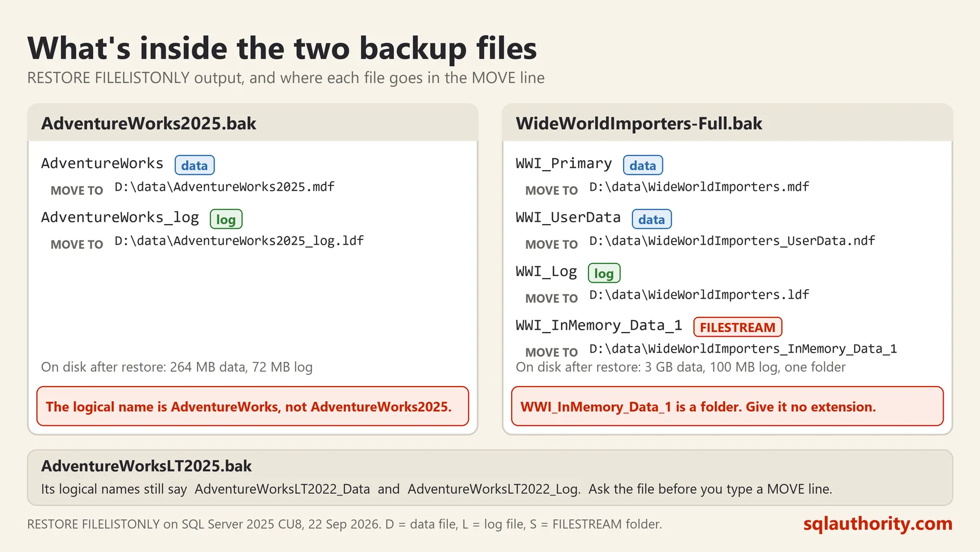Click the warning "WWI_InMemory_Data_1 is a folder"
The width and height of the screenshot is (980, 552).
(727, 406)
